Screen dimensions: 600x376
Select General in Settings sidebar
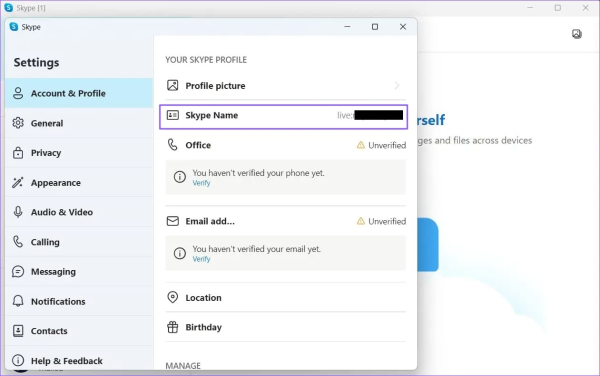(79, 123)
